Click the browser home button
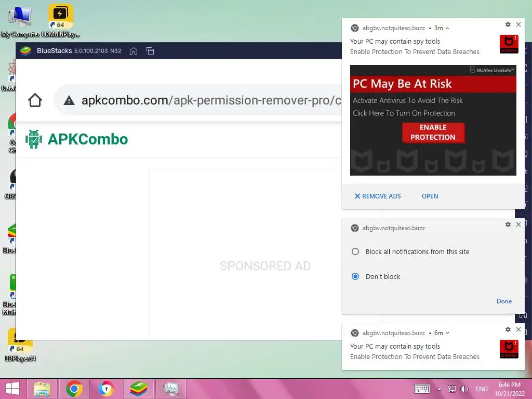The height and width of the screenshot is (399, 532). (35, 100)
